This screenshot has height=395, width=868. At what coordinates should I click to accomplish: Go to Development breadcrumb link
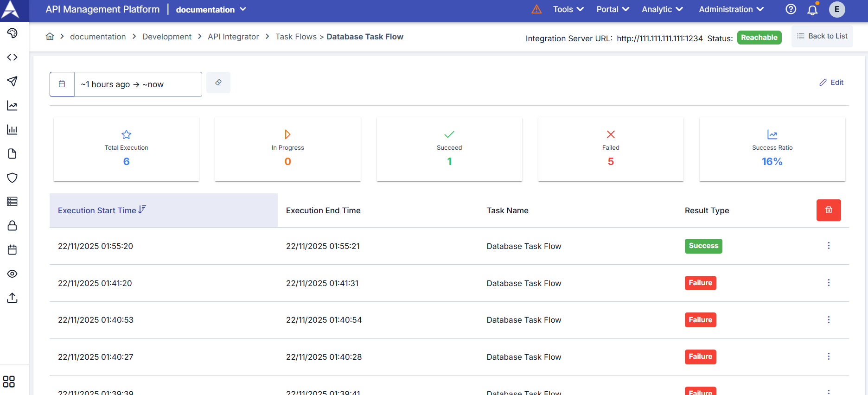(x=167, y=37)
